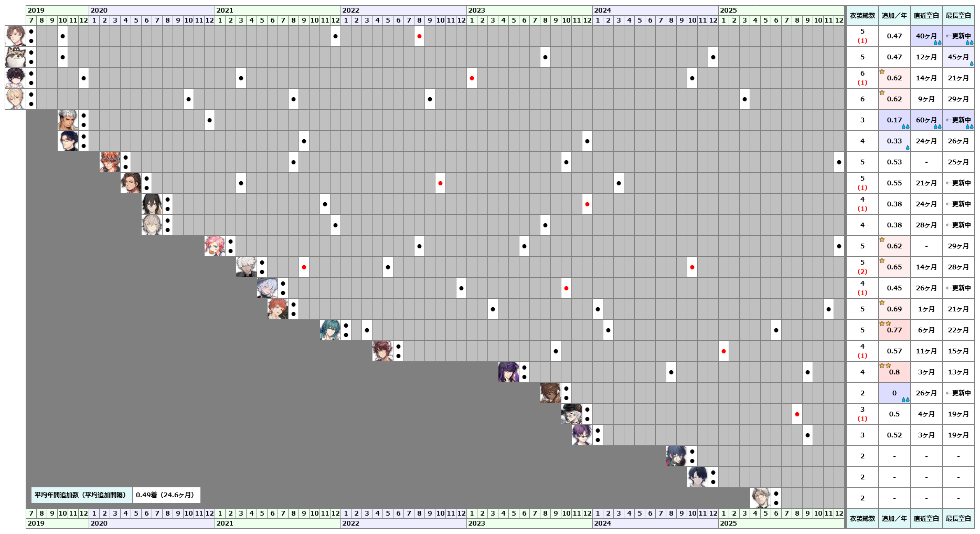
Task: Select the blond-haired character avatar
Action: (x=15, y=99)
